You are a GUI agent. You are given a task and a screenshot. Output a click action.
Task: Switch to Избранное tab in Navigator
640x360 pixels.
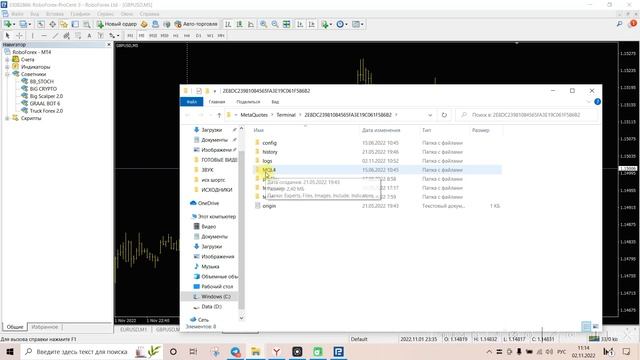(44, 327)
